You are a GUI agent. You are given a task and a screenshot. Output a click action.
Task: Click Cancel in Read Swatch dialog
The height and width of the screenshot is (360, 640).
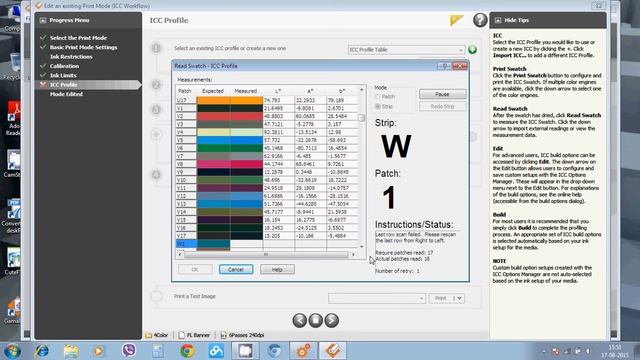tap(236, 269)
